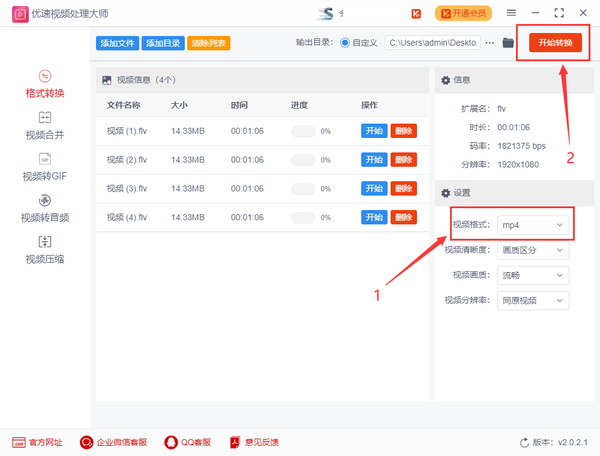The width and height of the screenshot is (600, 456).
Task: Click the 1920x1080 resolution value
Action: [x=518, y=165]
